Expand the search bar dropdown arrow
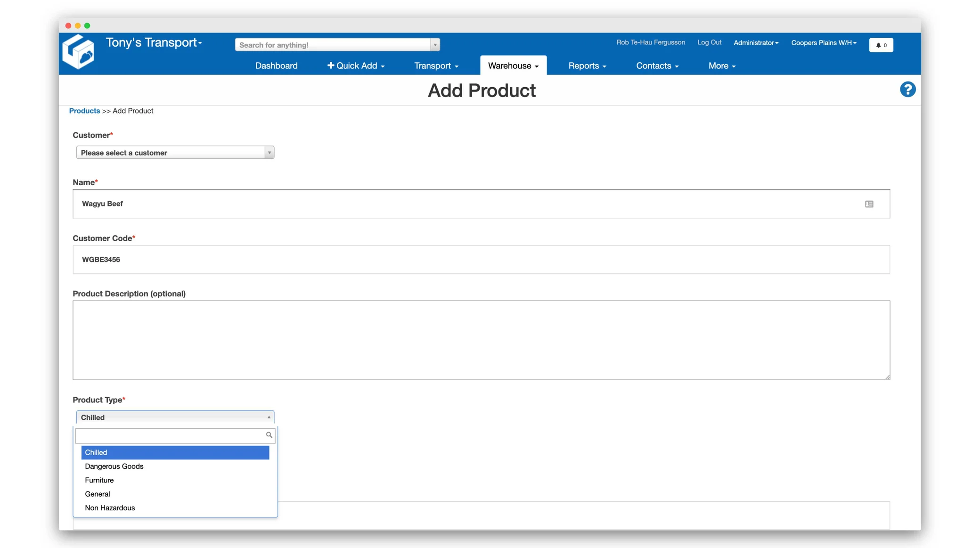The height and width of the screenshot is (548, 980). (434, 44)
